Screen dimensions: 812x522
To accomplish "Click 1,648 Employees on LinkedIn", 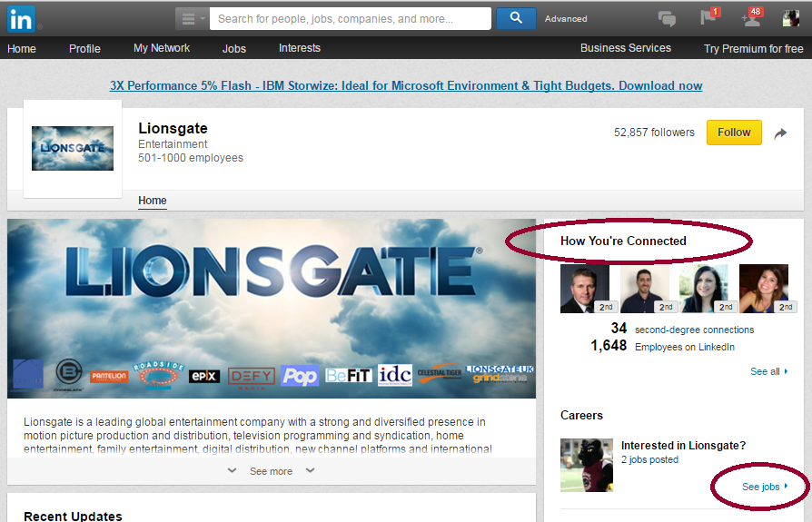I will (x=662, y=346).
